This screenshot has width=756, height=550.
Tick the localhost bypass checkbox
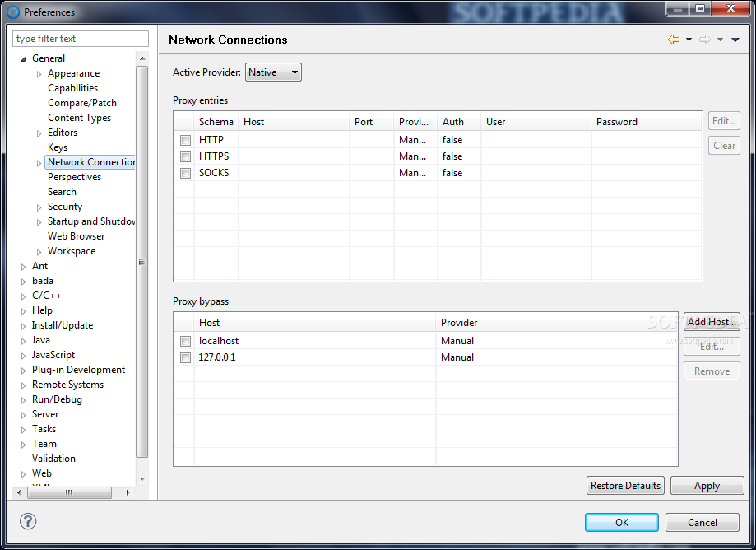click(185, 341)
